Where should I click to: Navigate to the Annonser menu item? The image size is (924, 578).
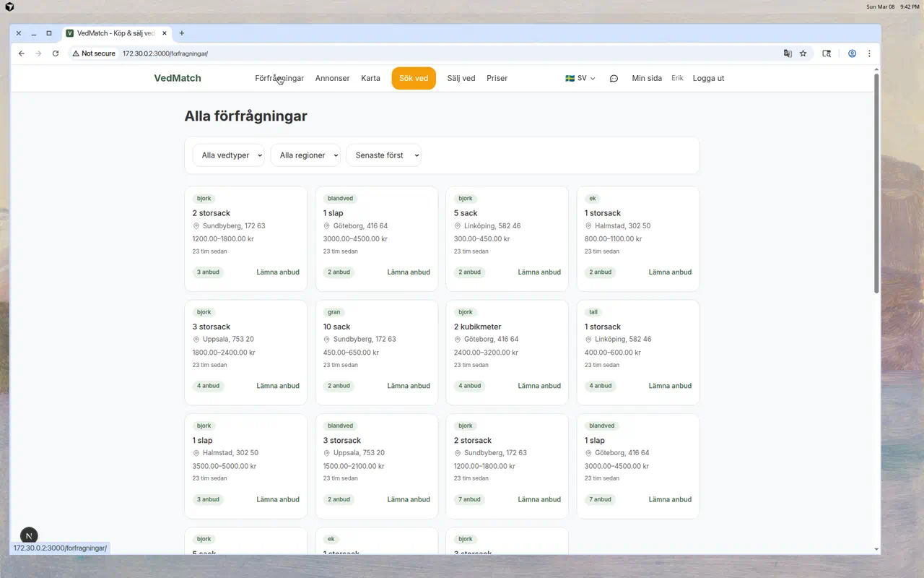332,78
